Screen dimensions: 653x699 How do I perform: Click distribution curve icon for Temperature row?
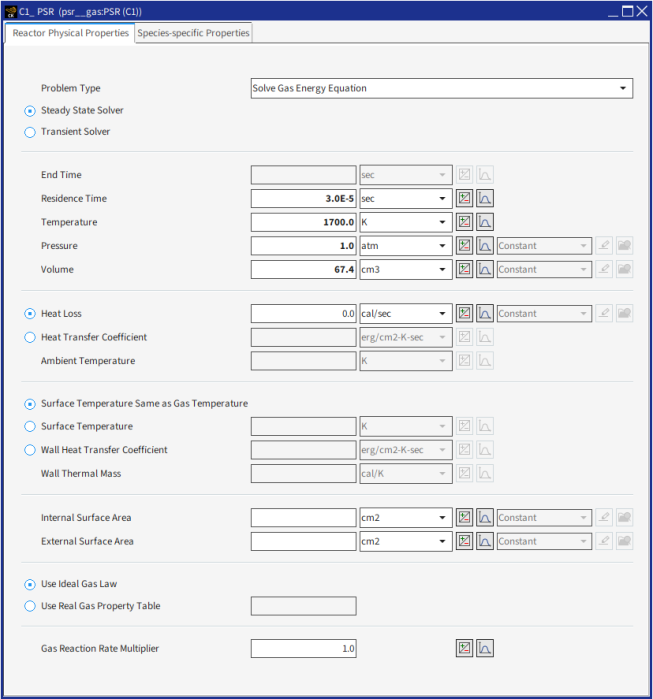(x=485, y=222)
